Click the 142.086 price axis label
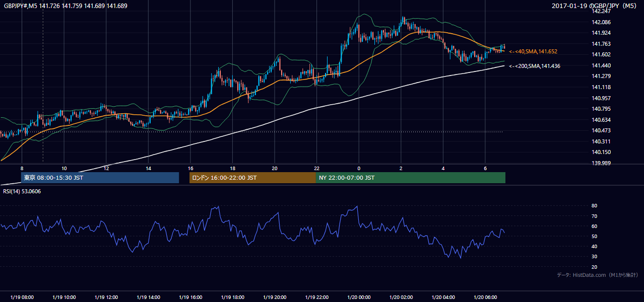 point(602,22)
